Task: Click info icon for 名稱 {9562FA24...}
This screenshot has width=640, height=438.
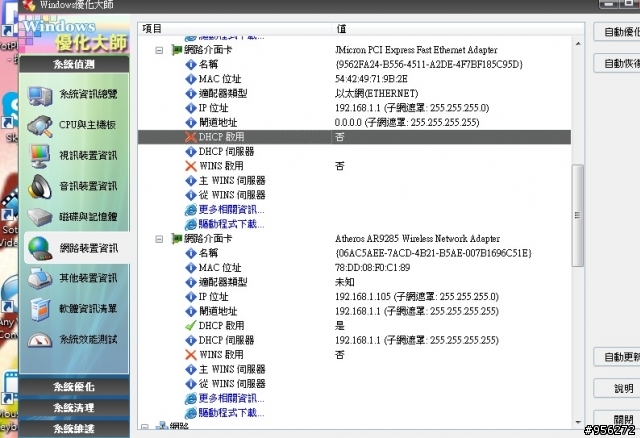Action: [x=191, y=64]
